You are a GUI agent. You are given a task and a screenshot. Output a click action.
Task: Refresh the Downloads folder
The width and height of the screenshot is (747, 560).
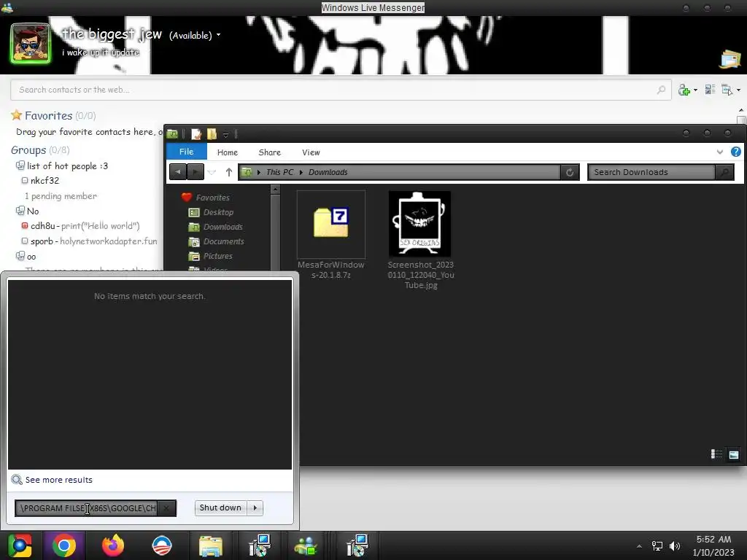(x=570, y=172)
